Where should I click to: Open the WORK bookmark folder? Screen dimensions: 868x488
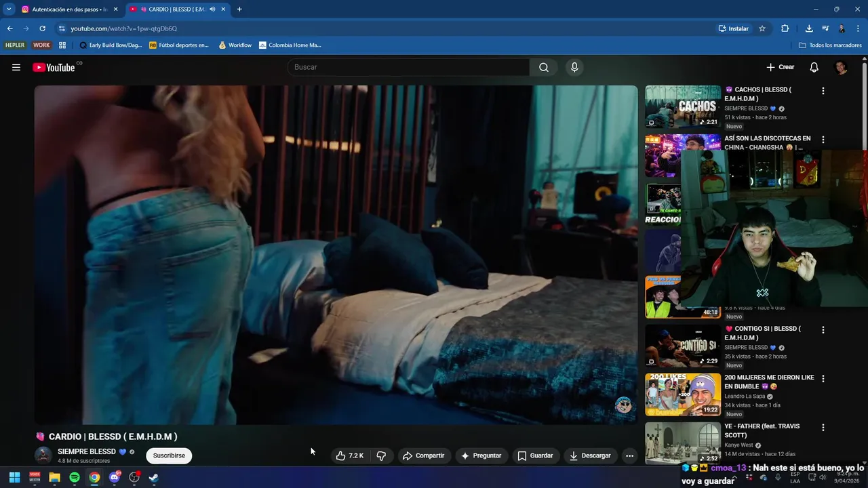tap(41, 45)
